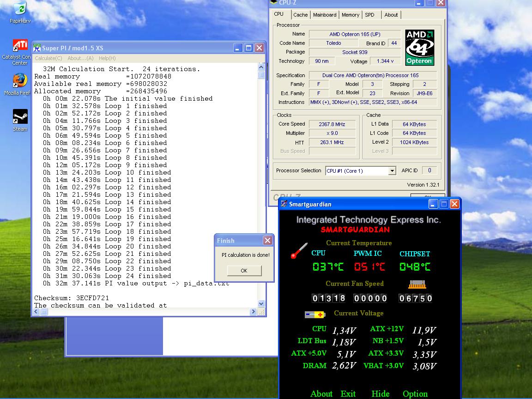The width and height of the screenshot is (532, 399).
Task: Click OK in the Finish dialog
Action: point(244,271)
